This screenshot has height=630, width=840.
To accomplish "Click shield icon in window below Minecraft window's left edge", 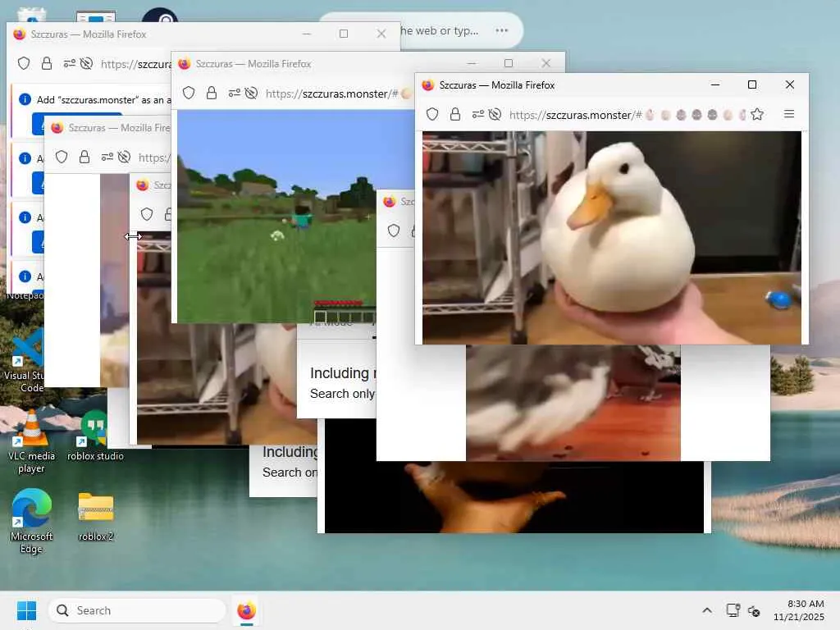I will pos(147,214).
